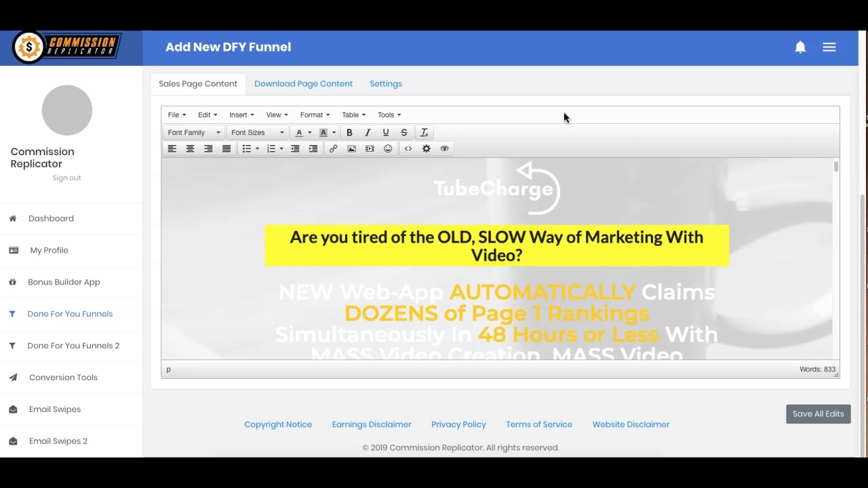The height and width of the screenshot is (488, 868).
Task: Center align the editor text
Action: [191, 148]
